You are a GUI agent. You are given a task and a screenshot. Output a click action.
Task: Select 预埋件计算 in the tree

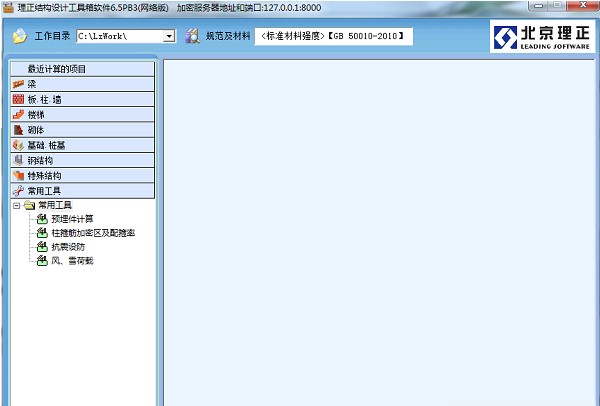(72, 219)
